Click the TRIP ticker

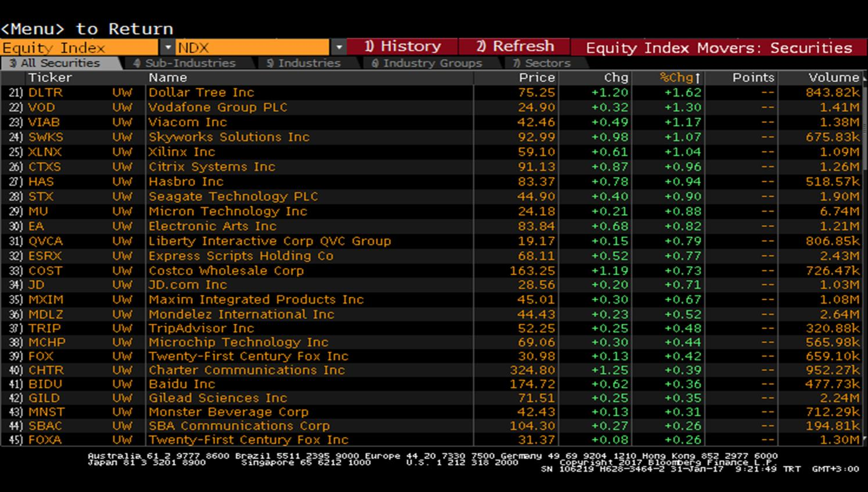click(44, 328)
